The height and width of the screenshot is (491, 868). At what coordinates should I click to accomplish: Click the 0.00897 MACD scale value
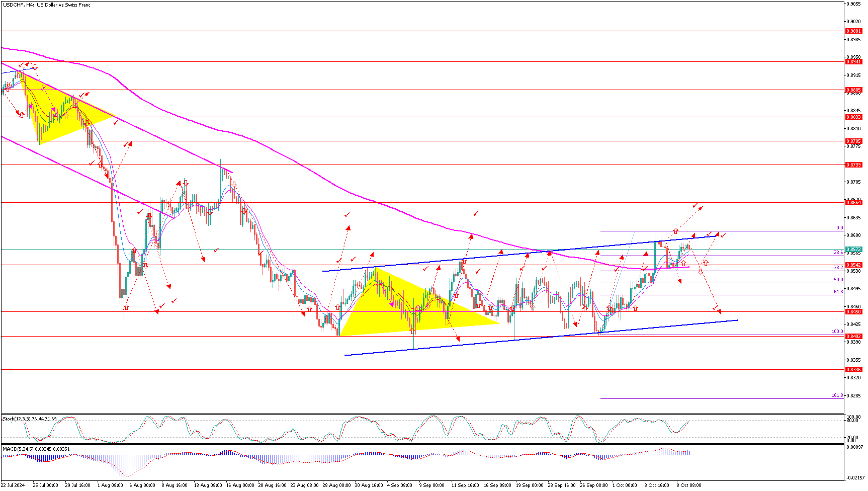pos(854,447)
